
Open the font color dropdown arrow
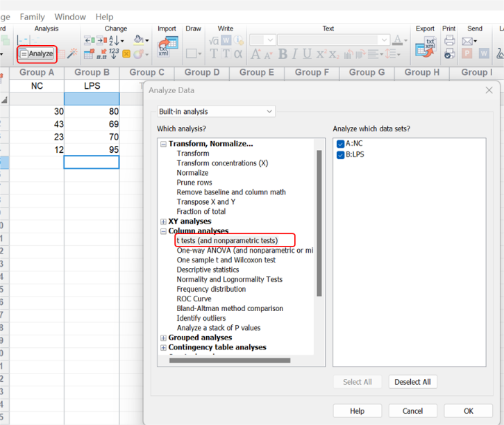(405, 40)
